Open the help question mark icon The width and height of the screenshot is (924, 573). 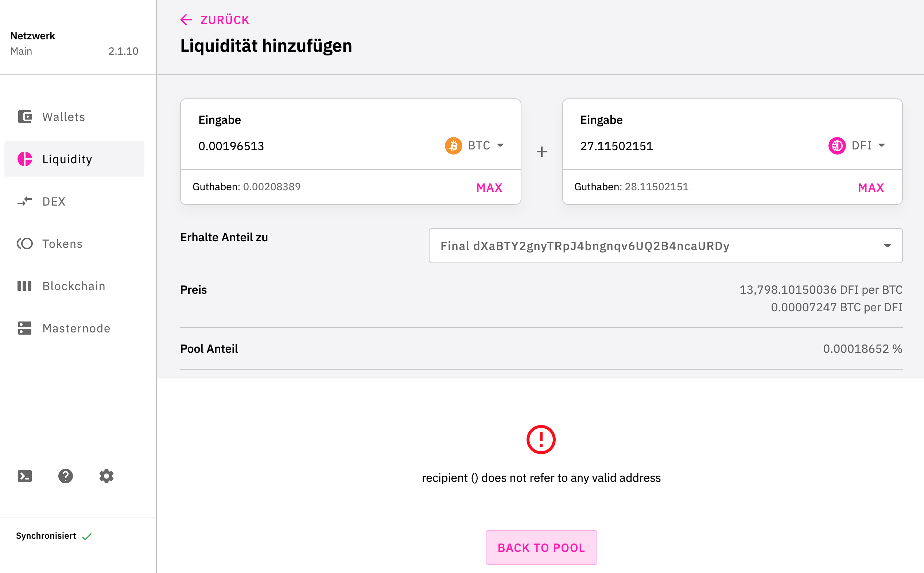pos(66,476)
